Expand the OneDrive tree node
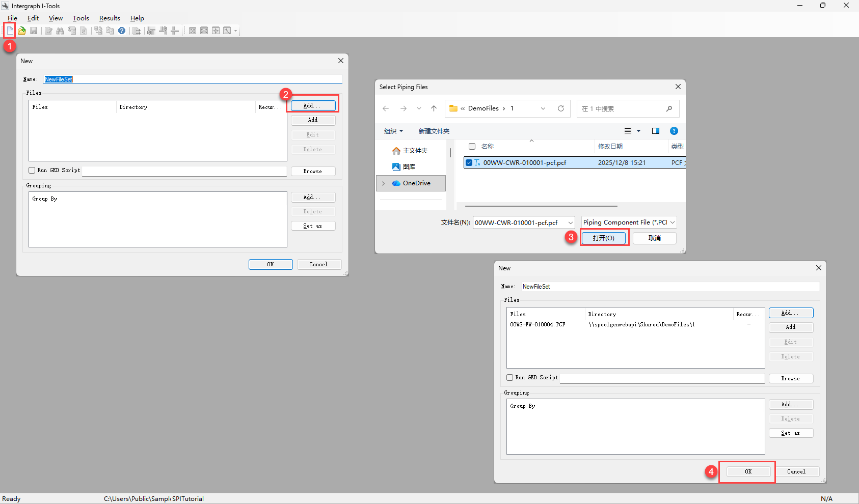 pyautogui.click(x=384, y=183)
